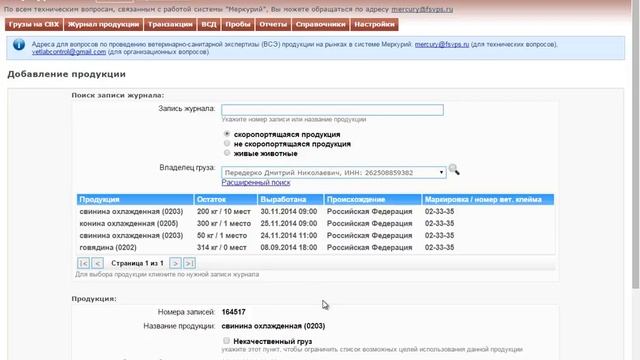This screenshot has height=360, width=640.
Task: Click the record number '164517'
Action: 233,312
